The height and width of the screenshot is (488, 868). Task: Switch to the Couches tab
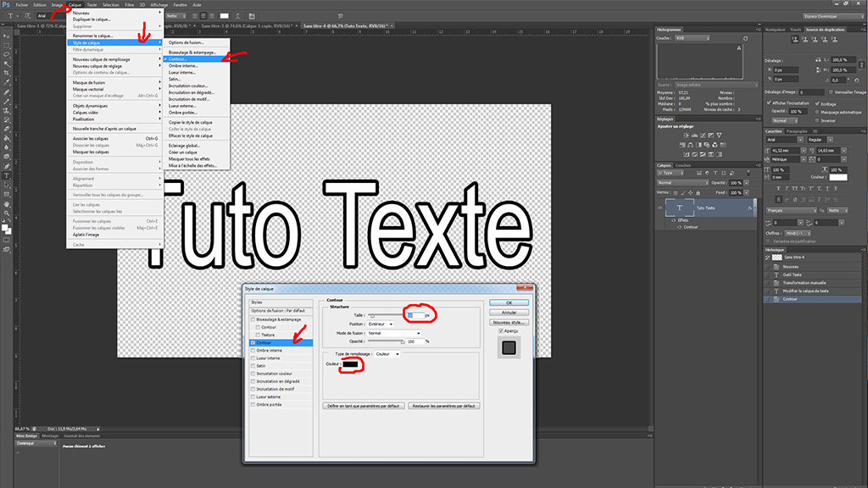click(x=683, y=165)
